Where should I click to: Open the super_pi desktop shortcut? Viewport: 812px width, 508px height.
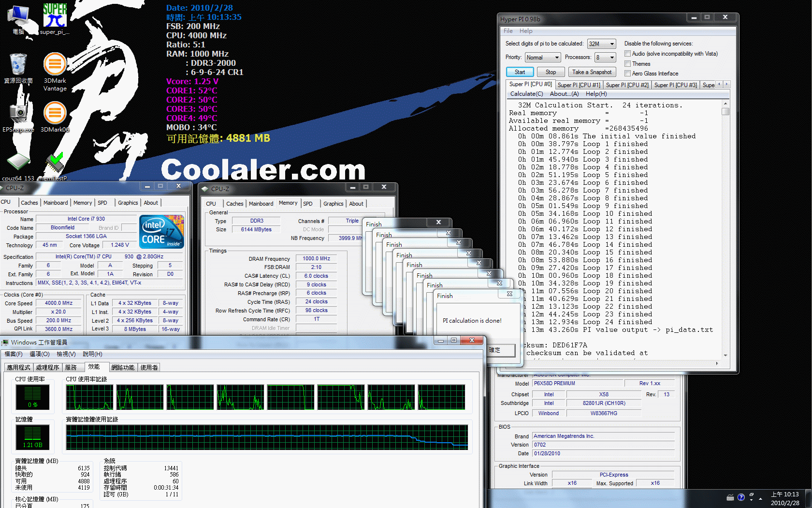pyautogui.click(x=55, y=18)
